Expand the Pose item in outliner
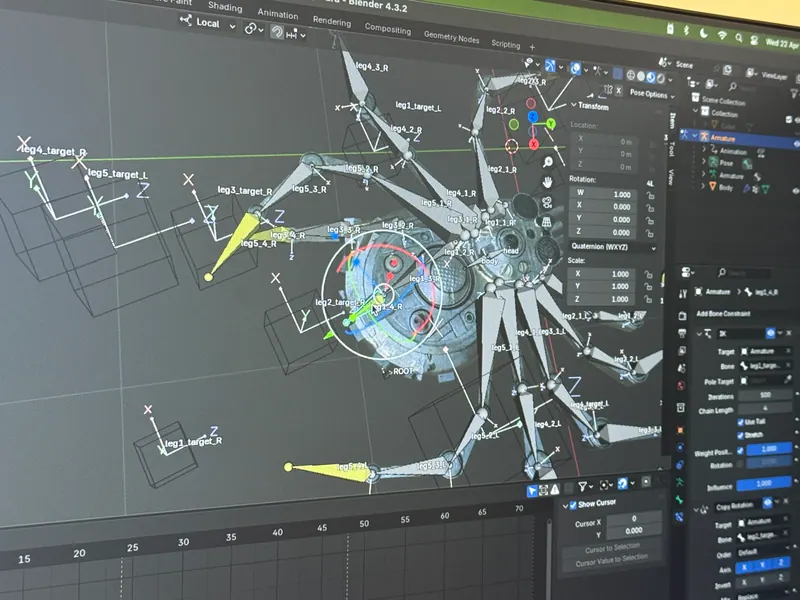800x600 pixels. click(x=705, y=162)
